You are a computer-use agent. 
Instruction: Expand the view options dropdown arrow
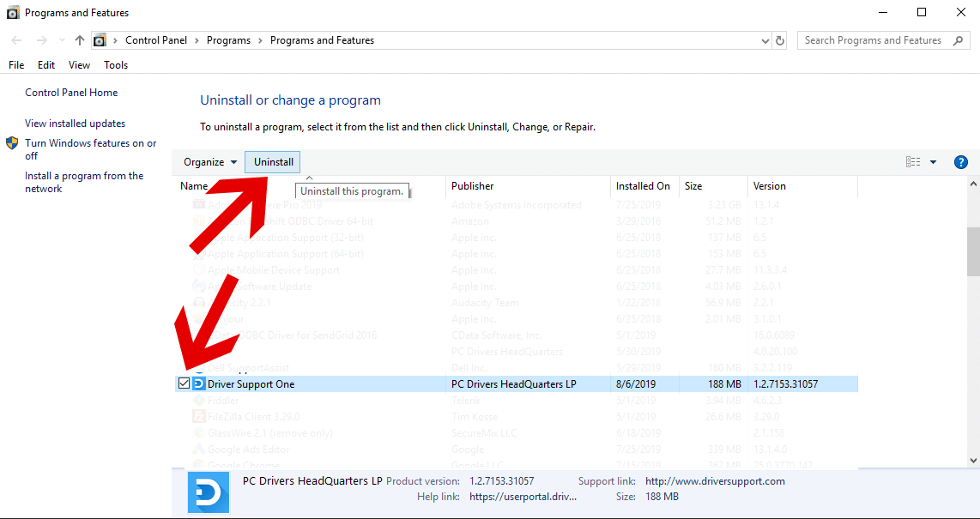(934, 162)
